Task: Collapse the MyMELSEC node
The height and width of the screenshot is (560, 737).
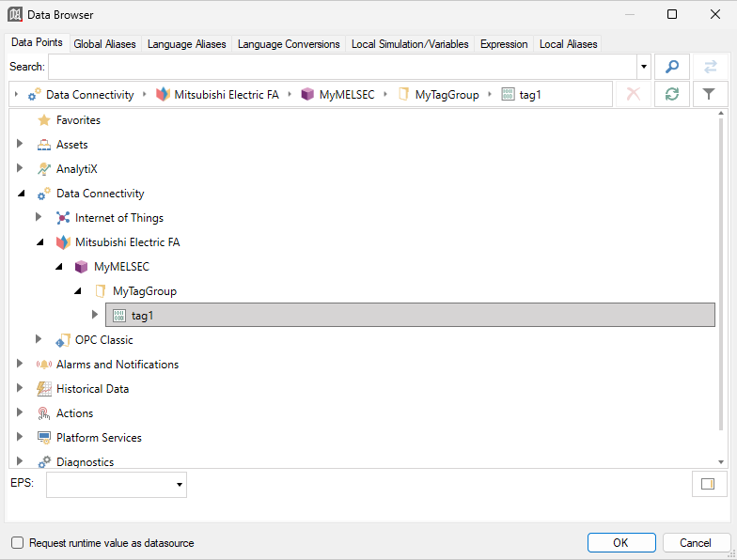Action: pyautogui.click(x=58, y=267)
